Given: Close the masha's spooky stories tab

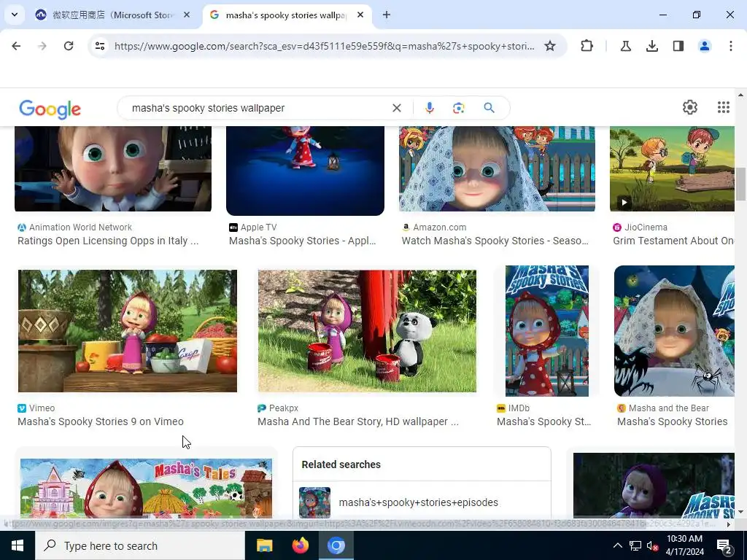Looking at the screenshot, I should click(360, 15).
